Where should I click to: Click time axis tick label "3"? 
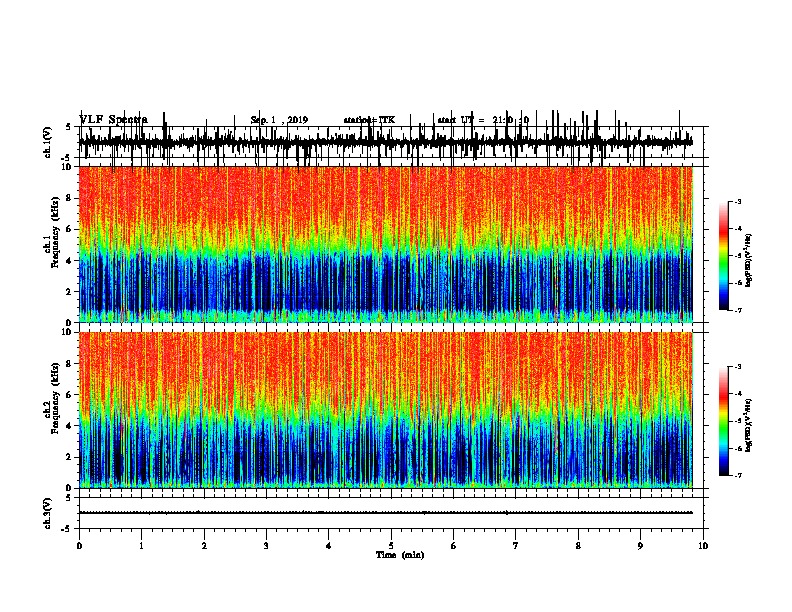click(x=266, y=546)
